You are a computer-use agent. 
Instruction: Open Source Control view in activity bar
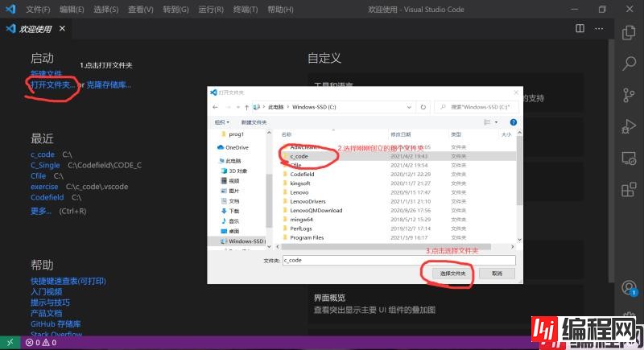click(x=629, y=95)
